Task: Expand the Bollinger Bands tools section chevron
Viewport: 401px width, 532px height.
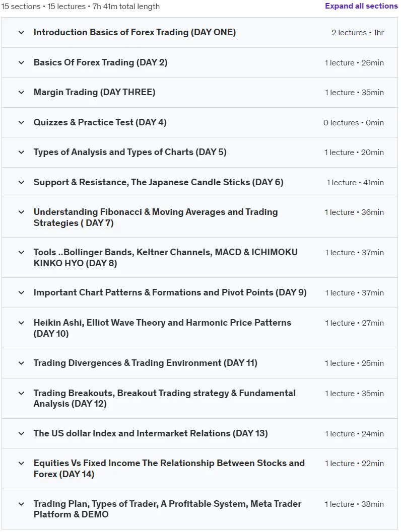Action: pyautogui.click(x=21, y=253)
